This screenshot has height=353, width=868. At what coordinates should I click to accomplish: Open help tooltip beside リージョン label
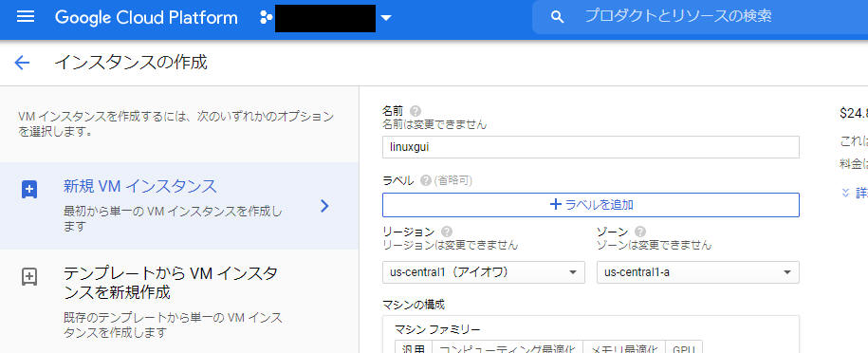click(448, 232)
